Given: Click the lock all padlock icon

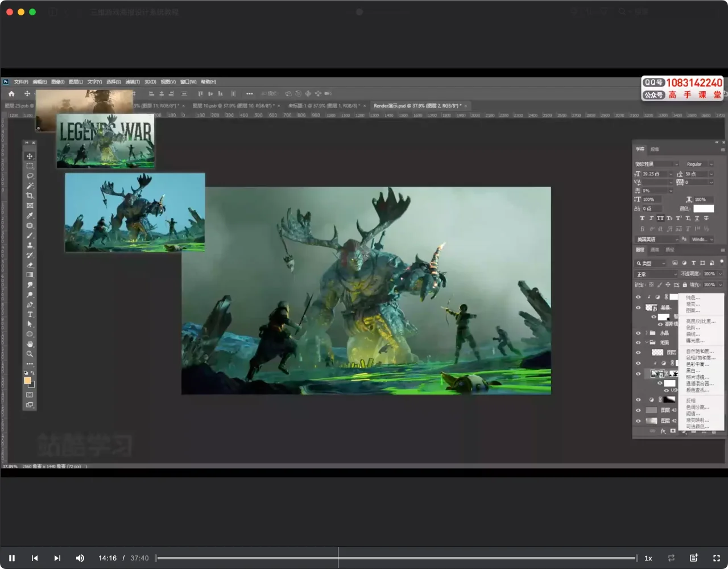Looking at the screenshot, I should point(685,284).
